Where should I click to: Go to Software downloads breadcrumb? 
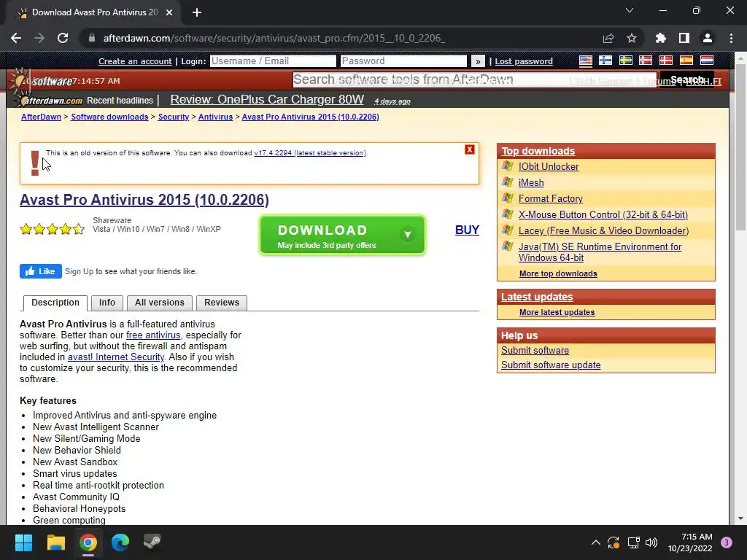[109, 117]
